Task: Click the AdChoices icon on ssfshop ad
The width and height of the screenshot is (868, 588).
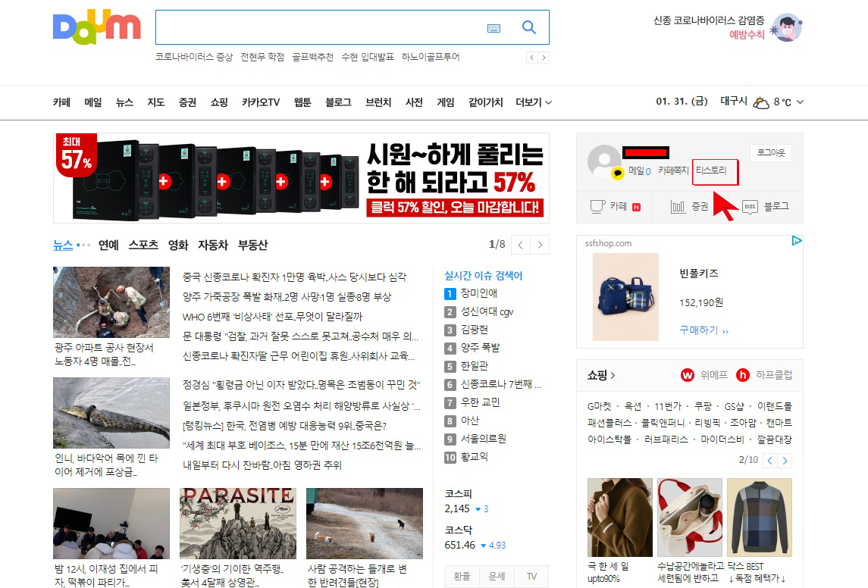Action: click(x=797, y=241)
